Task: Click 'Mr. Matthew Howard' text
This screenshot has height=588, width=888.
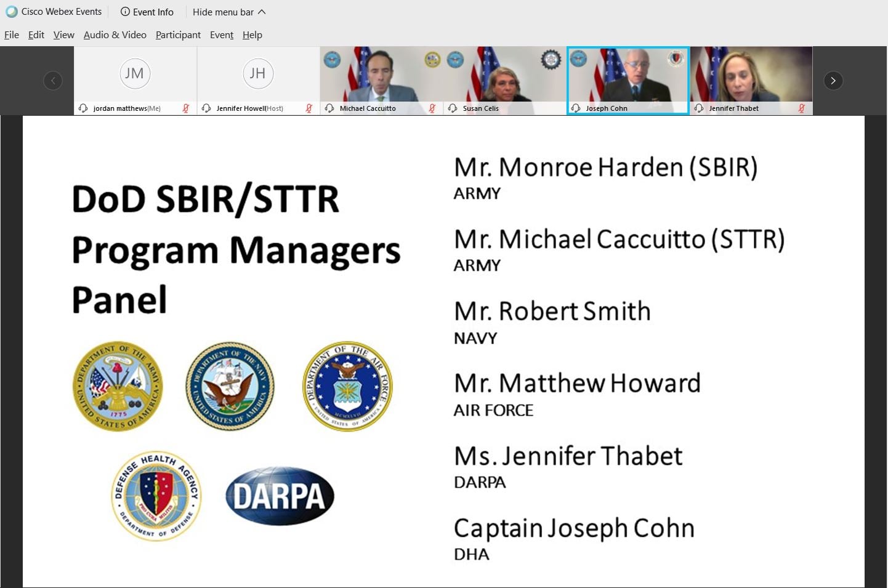Action: pos(577,383)
